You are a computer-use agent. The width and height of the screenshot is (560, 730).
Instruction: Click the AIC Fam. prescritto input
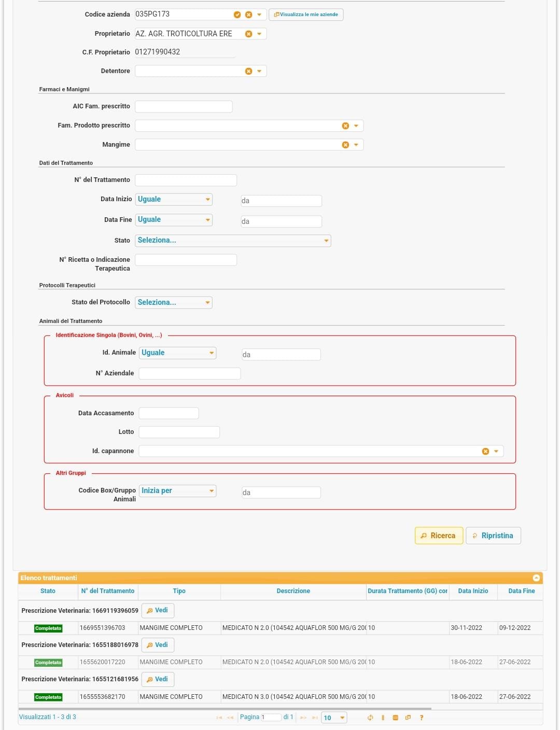(x=184, y=106)
